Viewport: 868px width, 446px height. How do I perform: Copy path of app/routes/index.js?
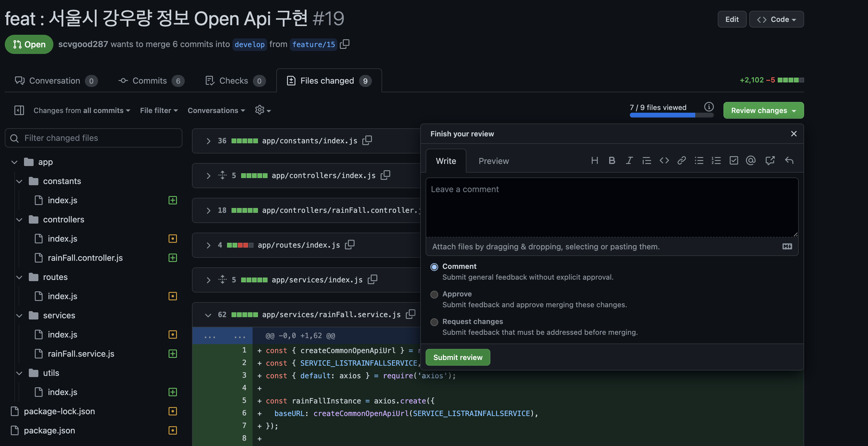350,245
